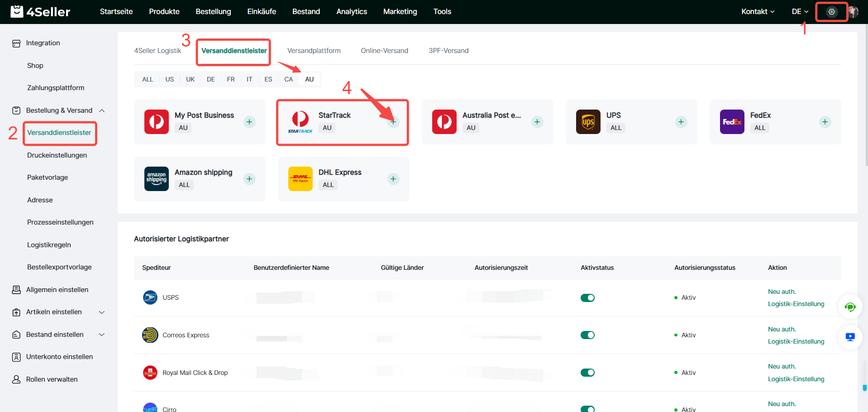Click the UPS logo icon
Image resolution: width=868 pixels, height=412 pixels.
pyautogui.click(x=588, y=122)
